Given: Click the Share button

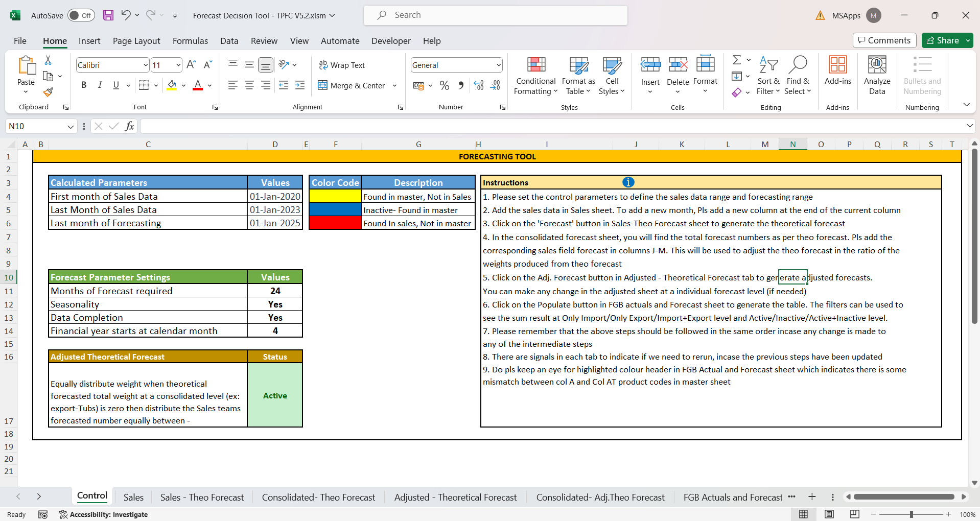Looking at the screenshot, I should point(943,40).
